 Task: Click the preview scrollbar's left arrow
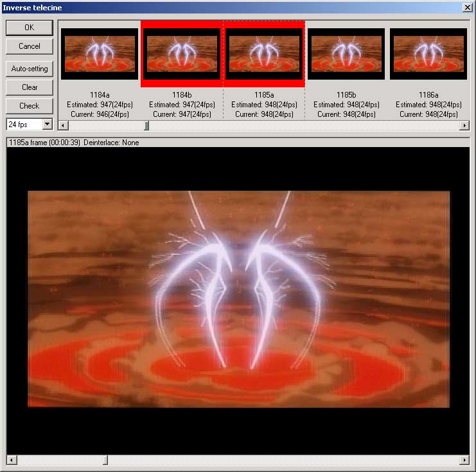(x=12, y=460)
